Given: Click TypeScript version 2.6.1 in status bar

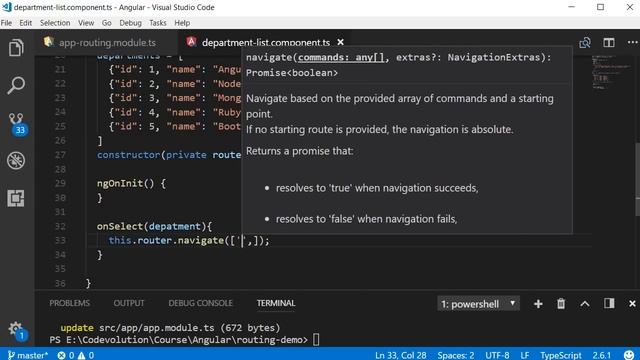Looking at the screenshot, I should point(602,355).
